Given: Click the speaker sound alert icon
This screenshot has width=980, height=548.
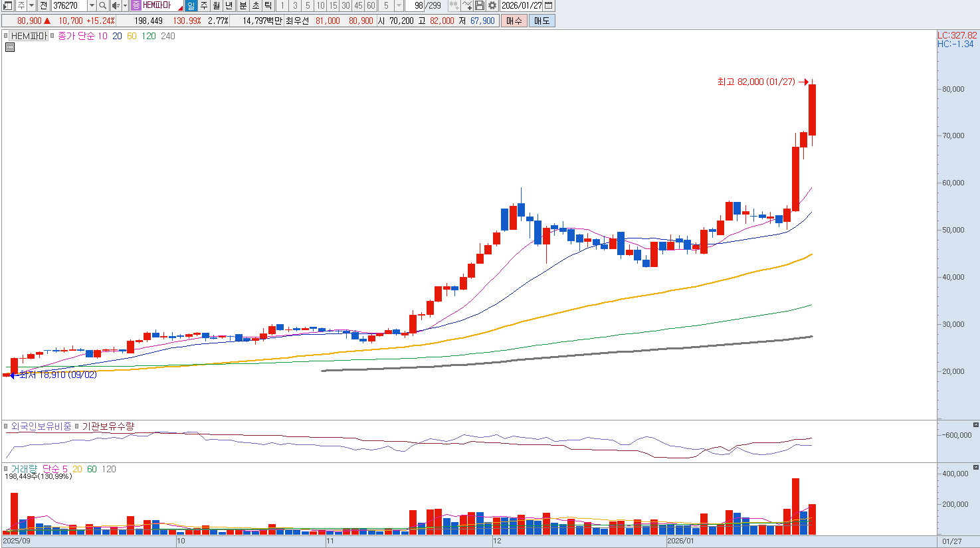Looking at the screenshot, I should (115, 5).
